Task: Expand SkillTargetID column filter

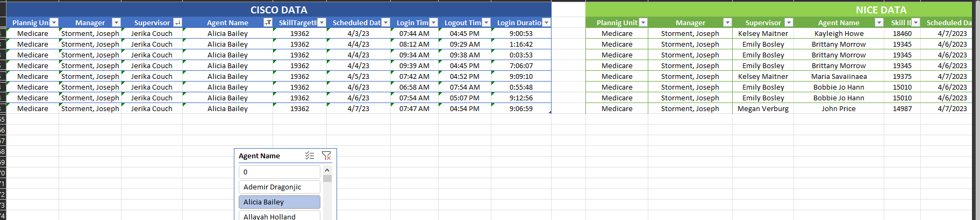Action: click(321, 23)
